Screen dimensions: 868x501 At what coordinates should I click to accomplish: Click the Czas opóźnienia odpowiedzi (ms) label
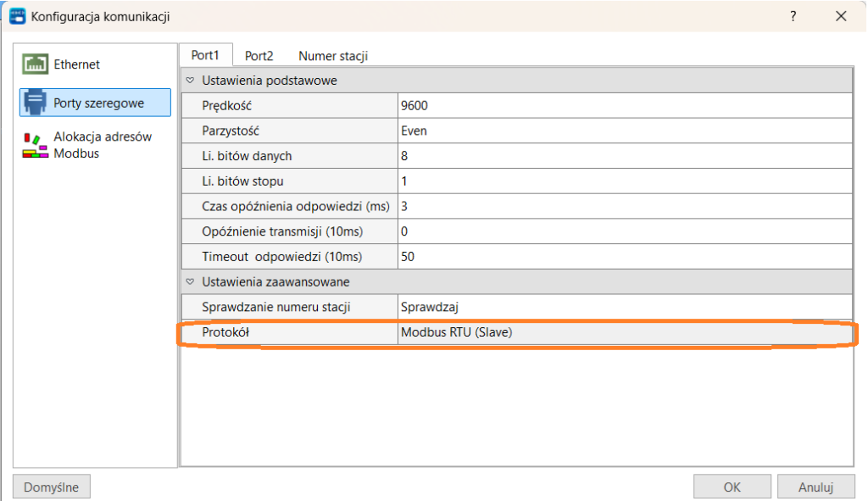coord(296,207)
